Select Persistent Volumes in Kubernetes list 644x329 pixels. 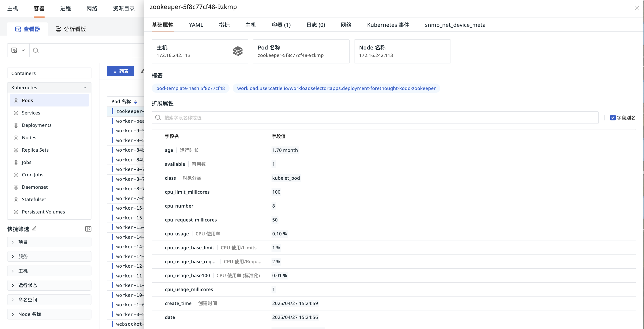(x=49, y=212)
